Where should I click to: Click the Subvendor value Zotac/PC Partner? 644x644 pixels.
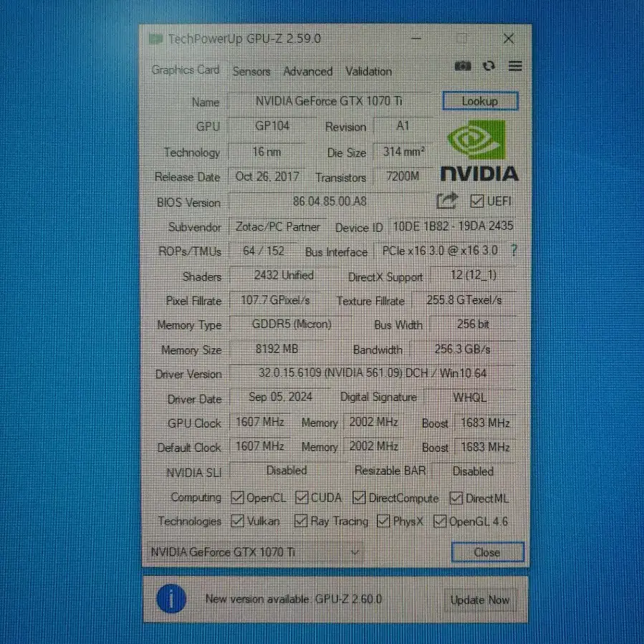(x=278, y=226)
